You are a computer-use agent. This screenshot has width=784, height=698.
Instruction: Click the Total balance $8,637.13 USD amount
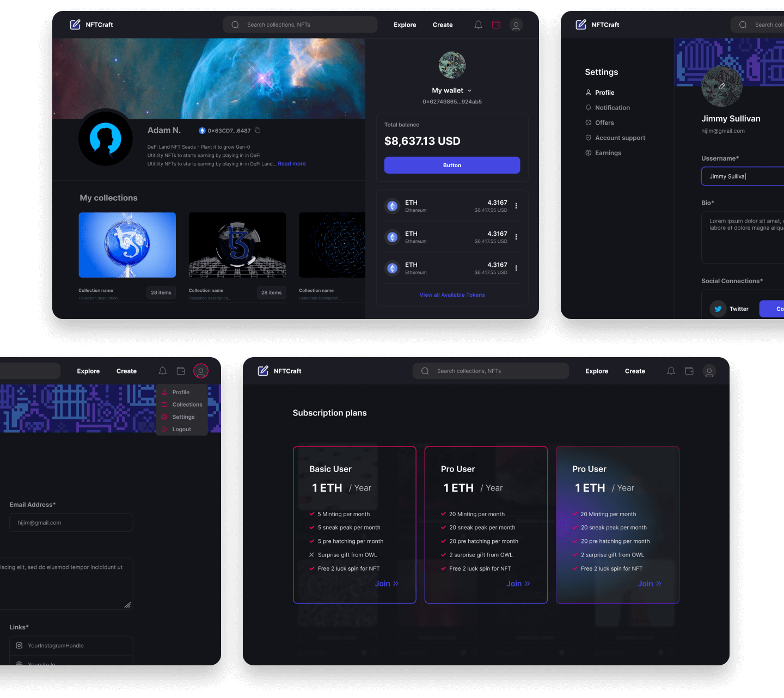[422, 141]
